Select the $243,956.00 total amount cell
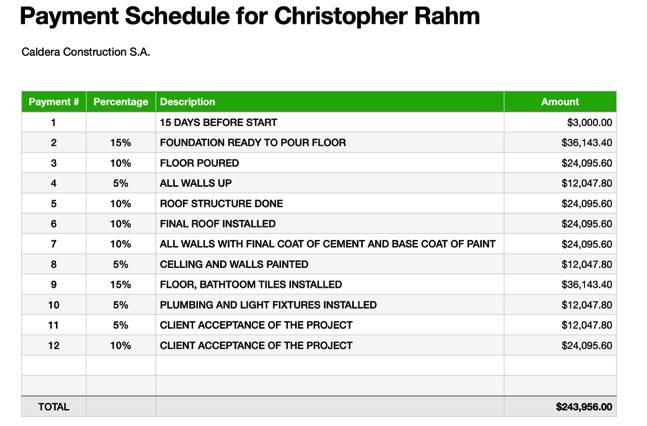Screen dimensions: 647x426 tap(560, 407)
